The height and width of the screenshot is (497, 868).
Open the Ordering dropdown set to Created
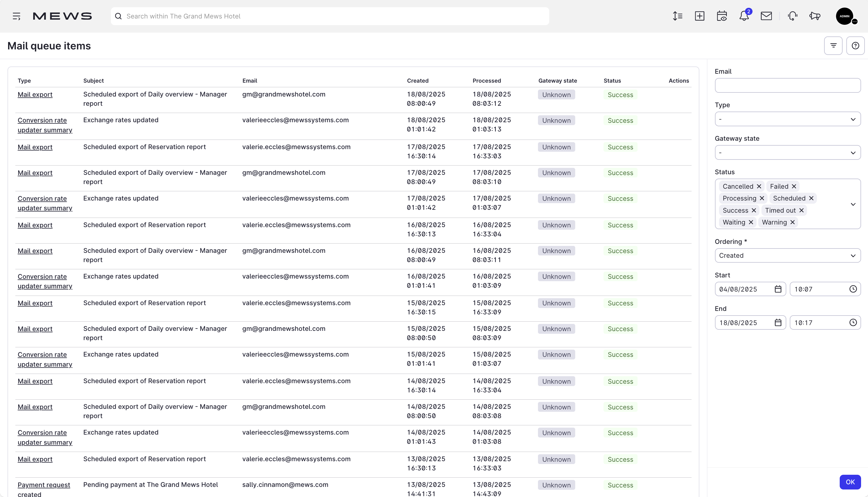(x=787, y=256)
